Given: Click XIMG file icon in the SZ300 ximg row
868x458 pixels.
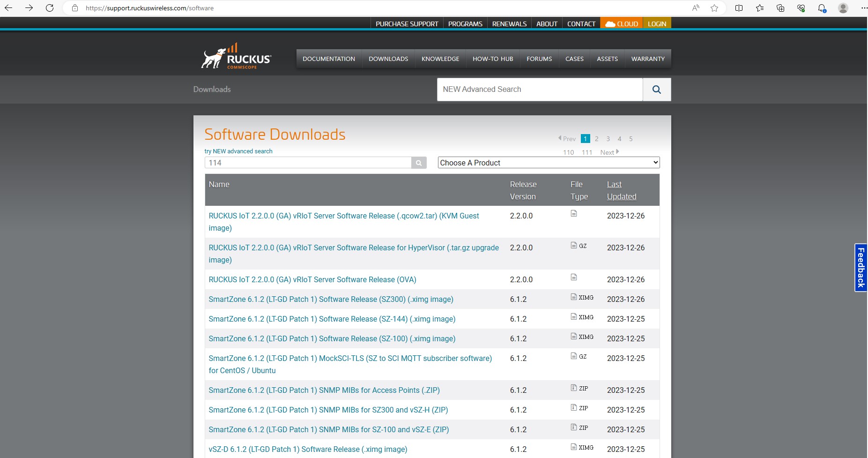Looking at the screenshot, I should click(574, 297).
